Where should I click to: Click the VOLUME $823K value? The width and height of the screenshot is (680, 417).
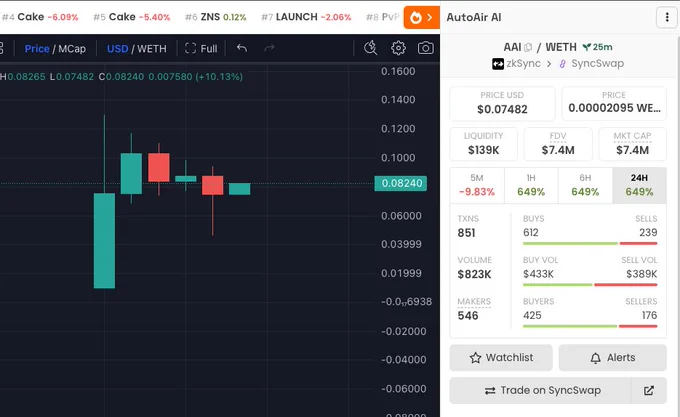(x=474, y=274)
